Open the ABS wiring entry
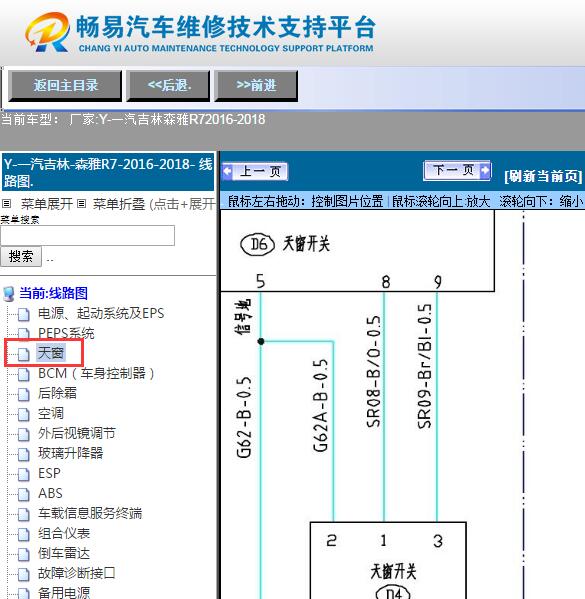Image resolution: width=585 pixels, height=599 pixels. click(x=50, y=493)
